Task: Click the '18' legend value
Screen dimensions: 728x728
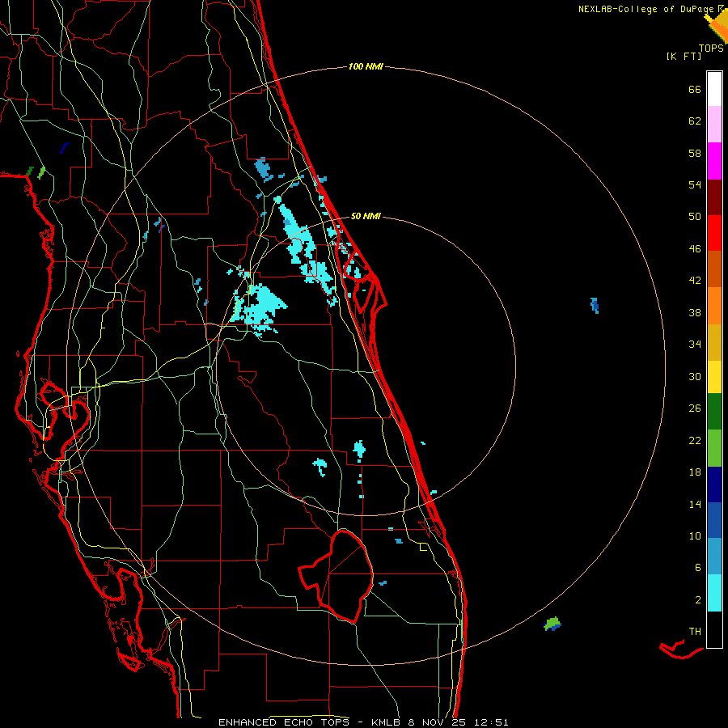Action: pyautogui.click(x=695, y=472)
